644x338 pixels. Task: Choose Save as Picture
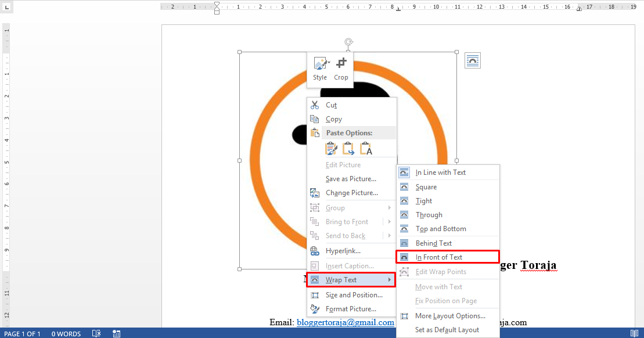tap(351, 179)
